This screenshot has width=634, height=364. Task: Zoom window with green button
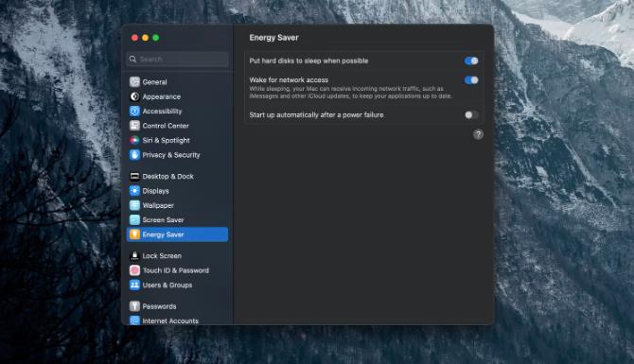pos(156,38)
